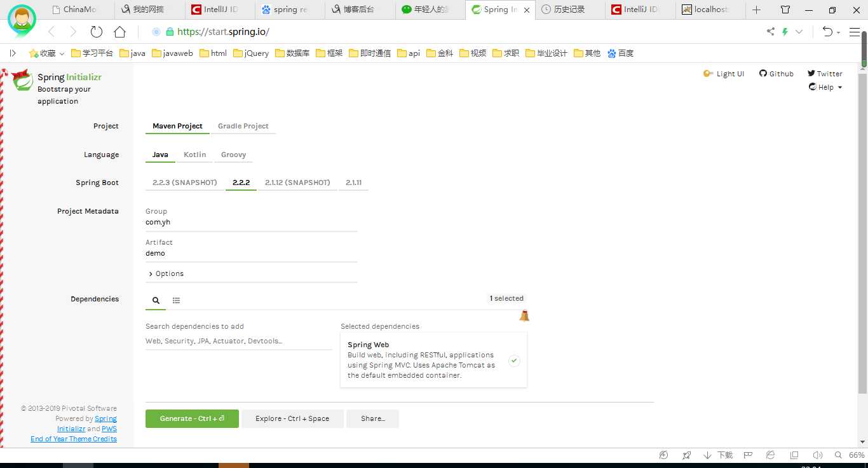Click Explore - Ctrl + Space button
This screenshot has height=468, width=868.
(292, 418)
